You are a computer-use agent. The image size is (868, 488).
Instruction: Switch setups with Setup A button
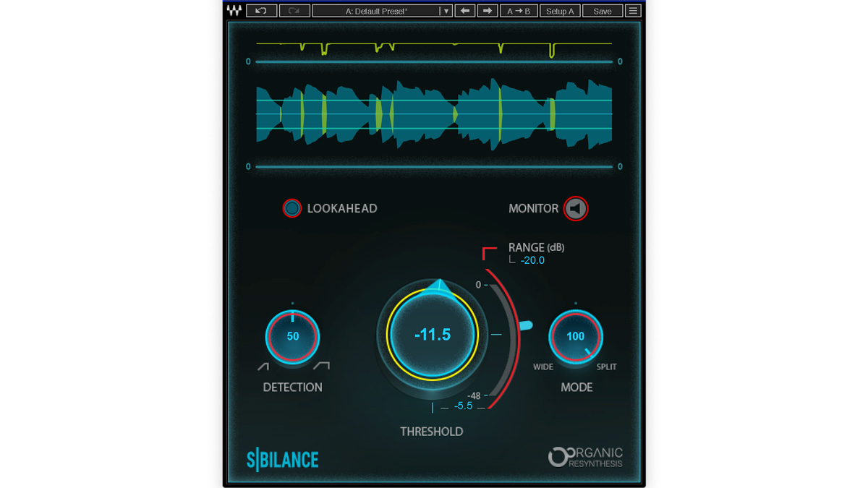560,11
